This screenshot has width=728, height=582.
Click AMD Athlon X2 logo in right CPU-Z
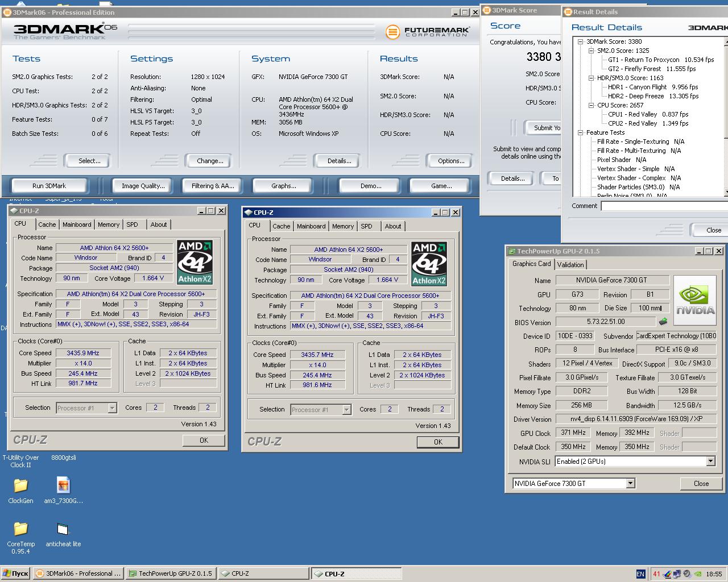429,264
